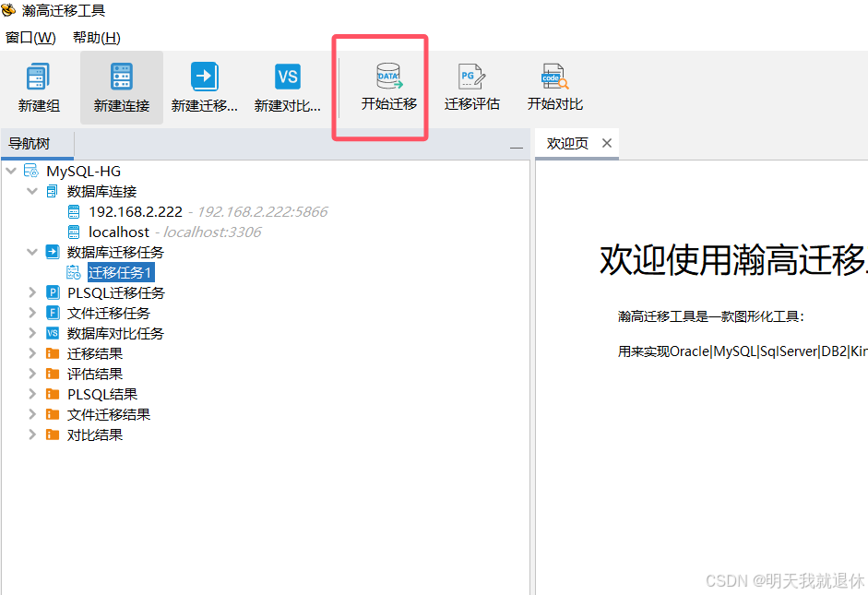Select 迁移任务1 in the tree
This screenshot has height=595, width=868.
point(120,273)
